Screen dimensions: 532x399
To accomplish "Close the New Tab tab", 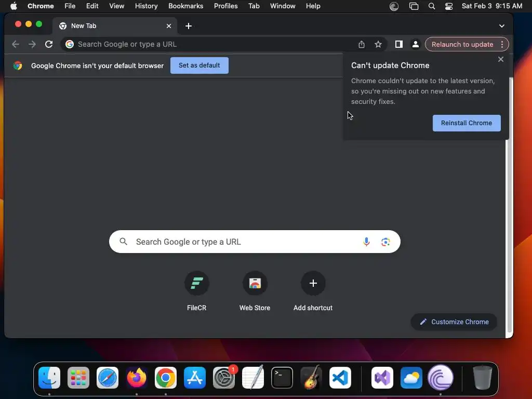I will tap(169, 26).
